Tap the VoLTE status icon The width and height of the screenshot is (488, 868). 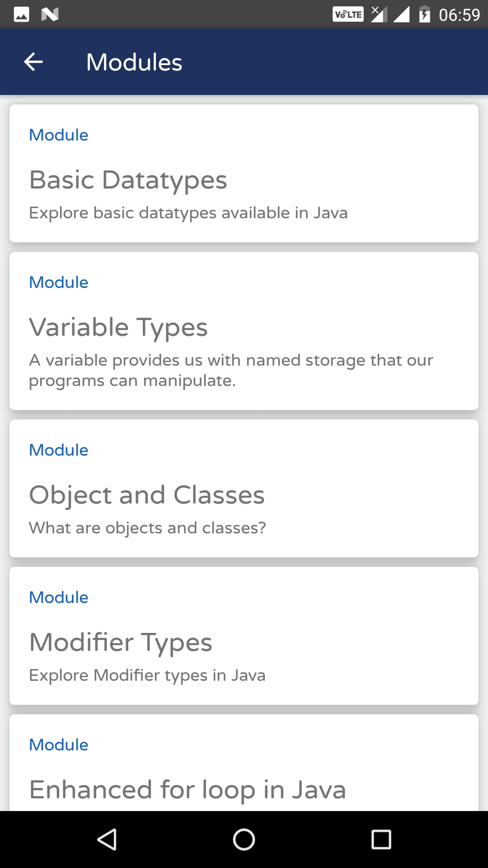pos(348,14)
